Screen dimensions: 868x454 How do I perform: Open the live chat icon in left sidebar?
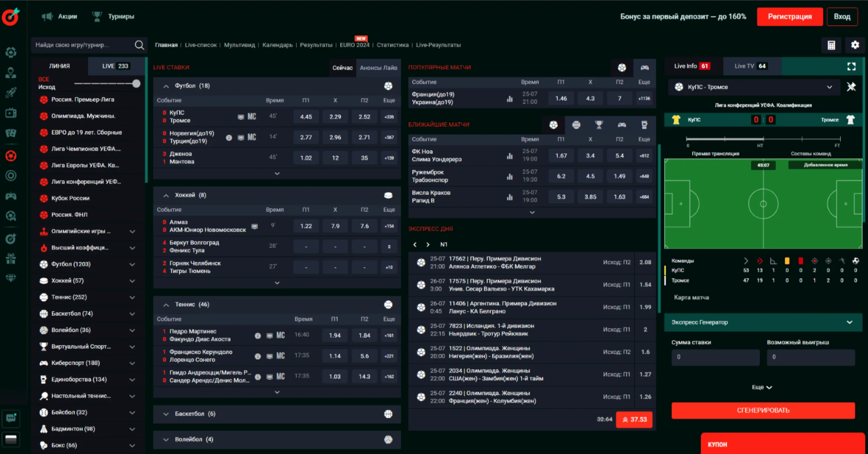coord(11,418)
